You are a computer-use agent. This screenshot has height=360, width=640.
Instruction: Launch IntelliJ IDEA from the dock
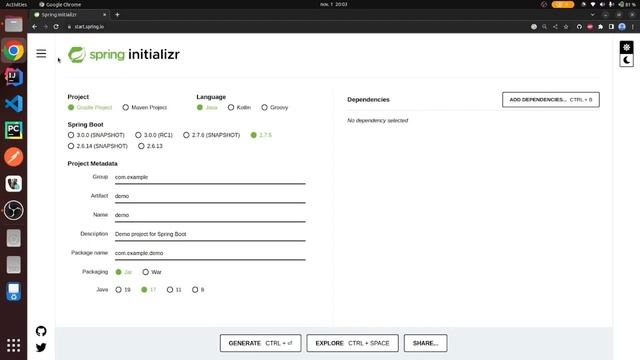(13, 77)
